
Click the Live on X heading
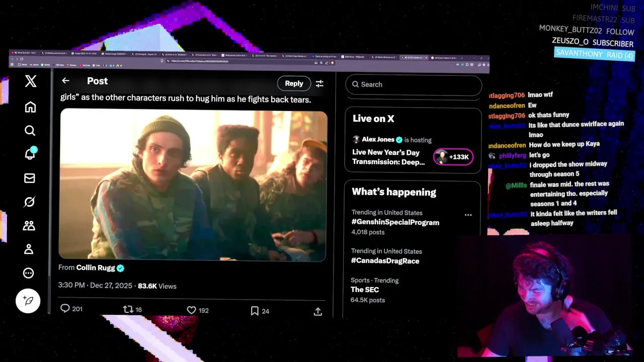tap(373, 119)
